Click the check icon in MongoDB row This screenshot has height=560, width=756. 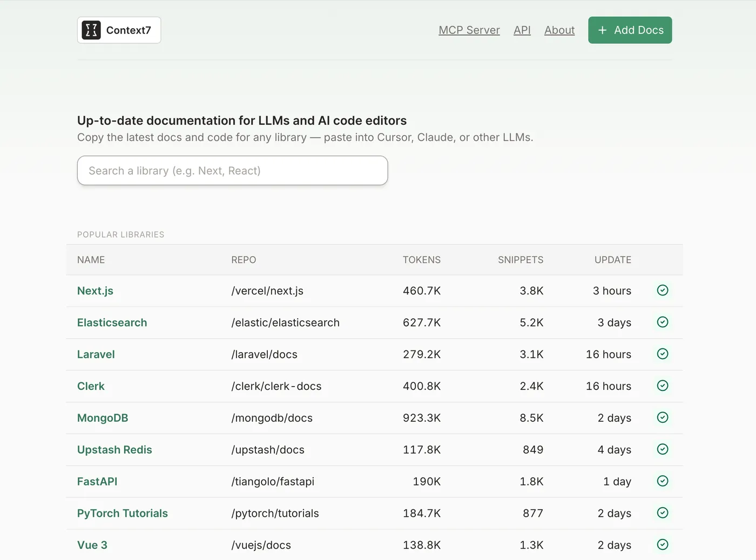pos(663,417)
